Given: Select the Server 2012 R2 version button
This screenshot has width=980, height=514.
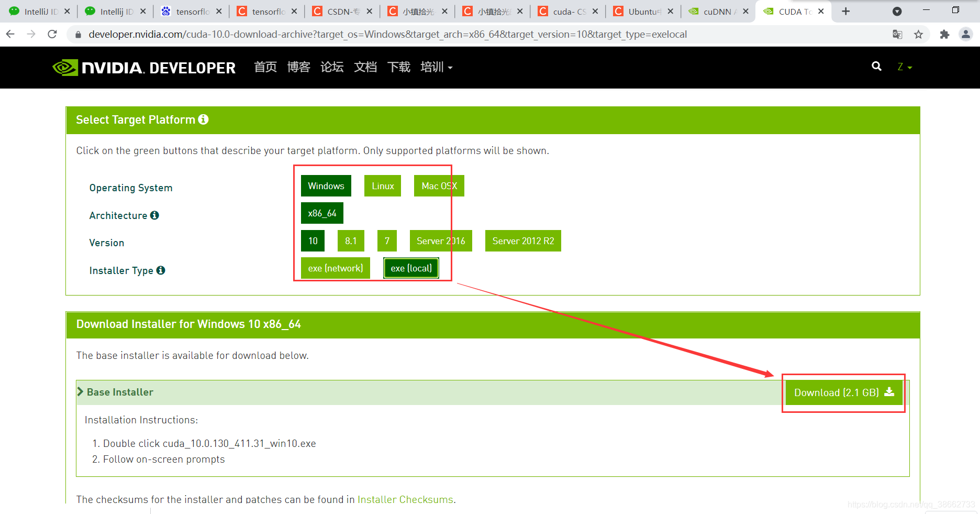Looking at the screenshot, I should click(523, 241).
